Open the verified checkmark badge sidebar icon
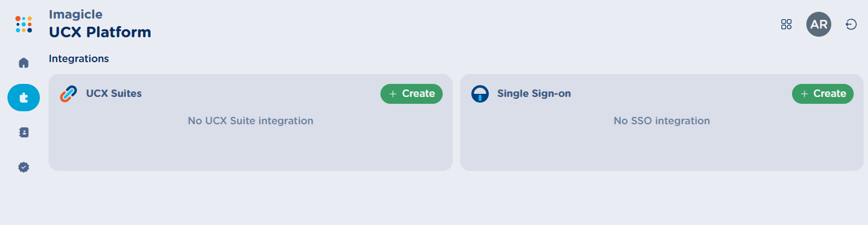Image resolution: width=868 pixels, height=225 pixels. point(24,167)
